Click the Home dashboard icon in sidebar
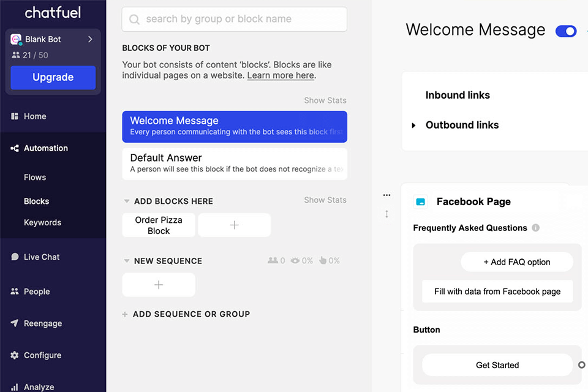The height and width of the screenshot is (392, 588). point(14,116)
